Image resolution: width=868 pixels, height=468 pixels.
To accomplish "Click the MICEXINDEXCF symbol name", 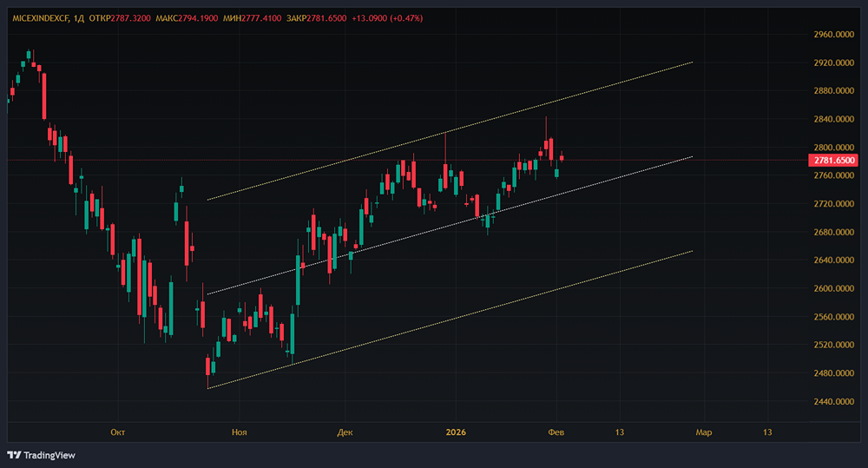I will pos(41,18).
